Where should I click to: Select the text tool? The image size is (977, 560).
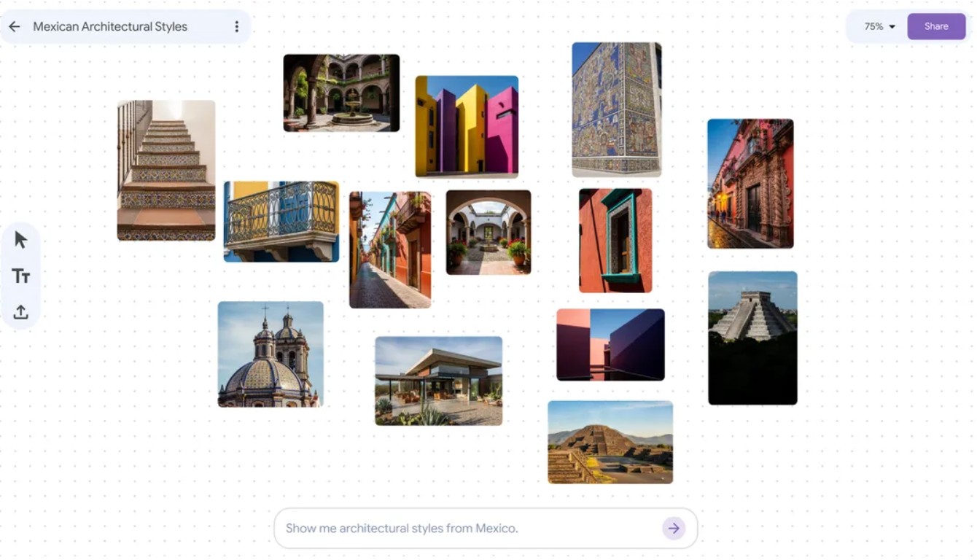pos(21,276)
